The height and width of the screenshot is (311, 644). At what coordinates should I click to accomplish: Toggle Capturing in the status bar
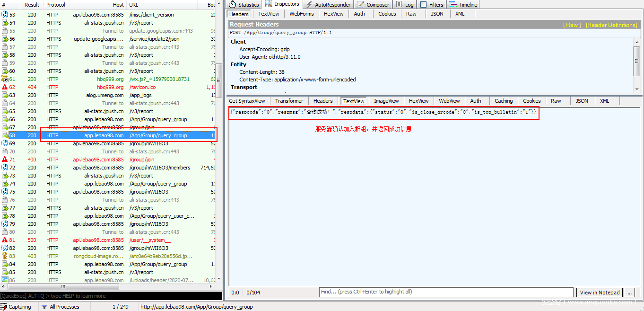tap(17, 307)
